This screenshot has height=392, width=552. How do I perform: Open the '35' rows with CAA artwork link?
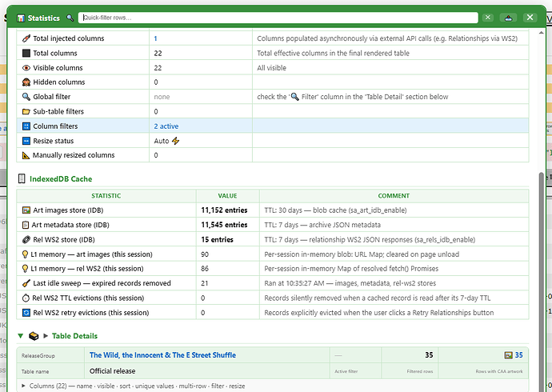point(519,355)
